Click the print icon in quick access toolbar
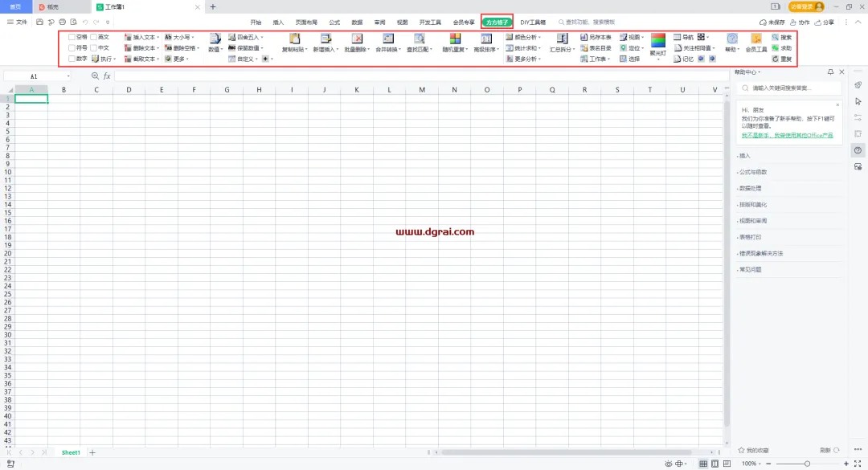868x470 pixels. pyautogui.click(x=62, y=22)
